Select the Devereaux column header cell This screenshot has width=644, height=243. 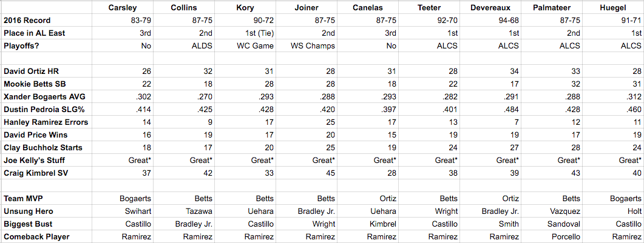coord(491,7)
